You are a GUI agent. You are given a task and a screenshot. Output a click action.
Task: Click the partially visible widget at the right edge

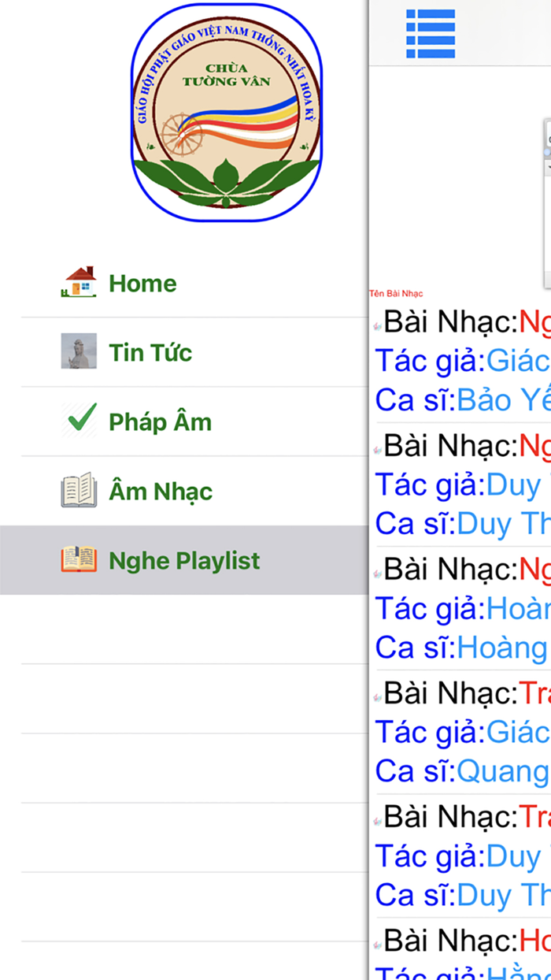tap(546, 205)
